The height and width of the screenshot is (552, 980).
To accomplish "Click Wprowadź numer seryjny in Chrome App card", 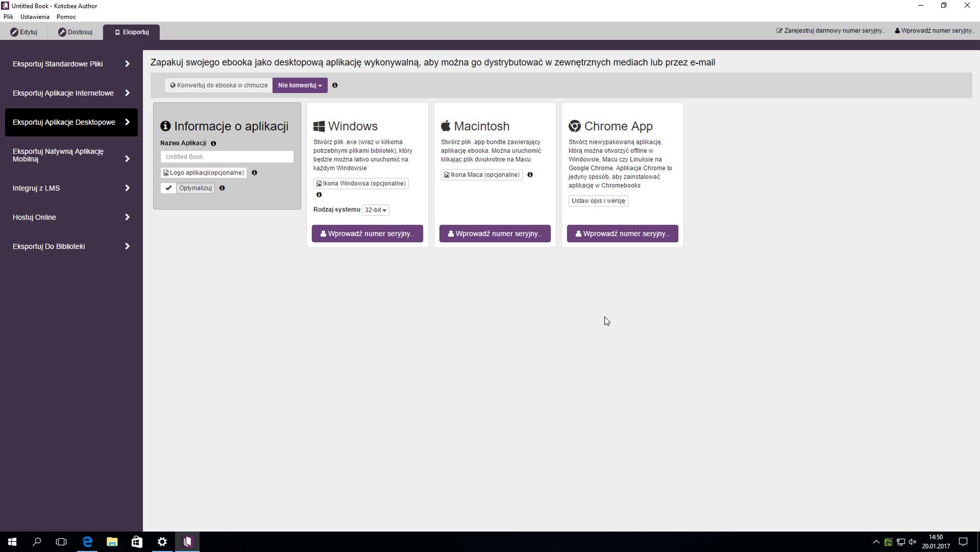I will pos(623,234).
